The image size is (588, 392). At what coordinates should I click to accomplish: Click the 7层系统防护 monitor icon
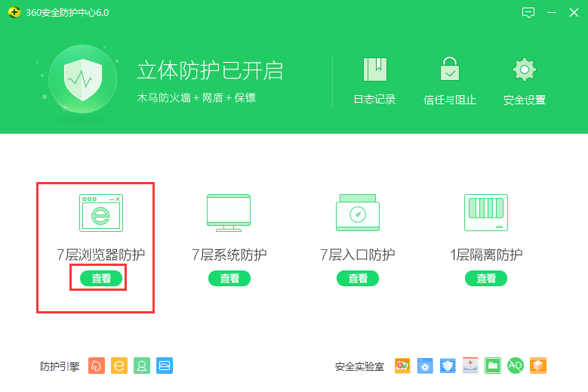point(229,212)
